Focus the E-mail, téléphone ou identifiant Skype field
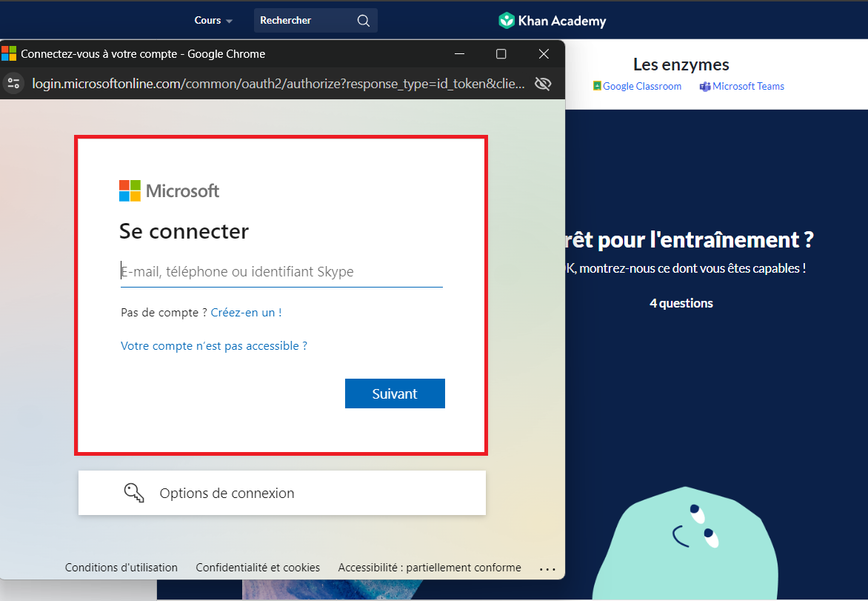This screenshot has height=601, width=868. click(281, 271)
